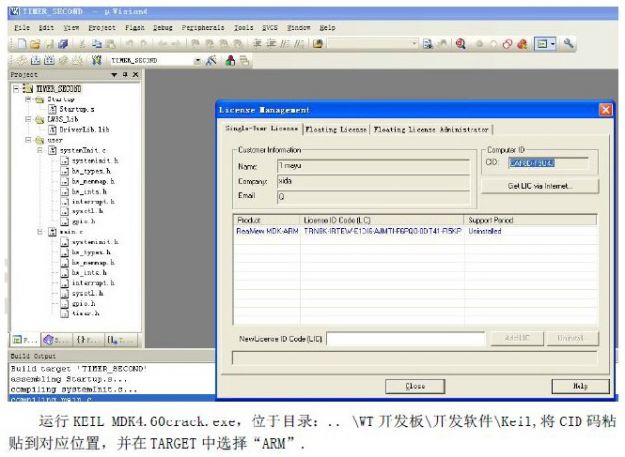This screenshot has width=625, height=457.
Task: Collapse the main.c file node
Action: click(40, 231)
